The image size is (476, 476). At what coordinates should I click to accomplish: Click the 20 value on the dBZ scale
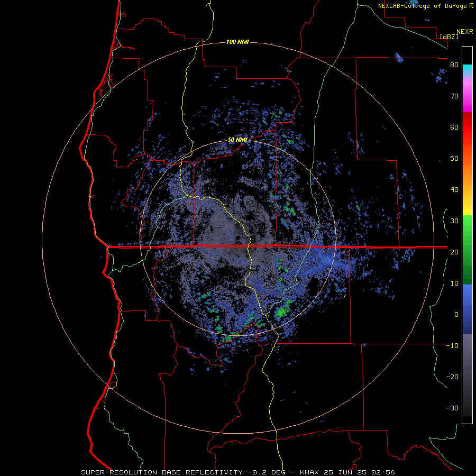coord(454,252)
